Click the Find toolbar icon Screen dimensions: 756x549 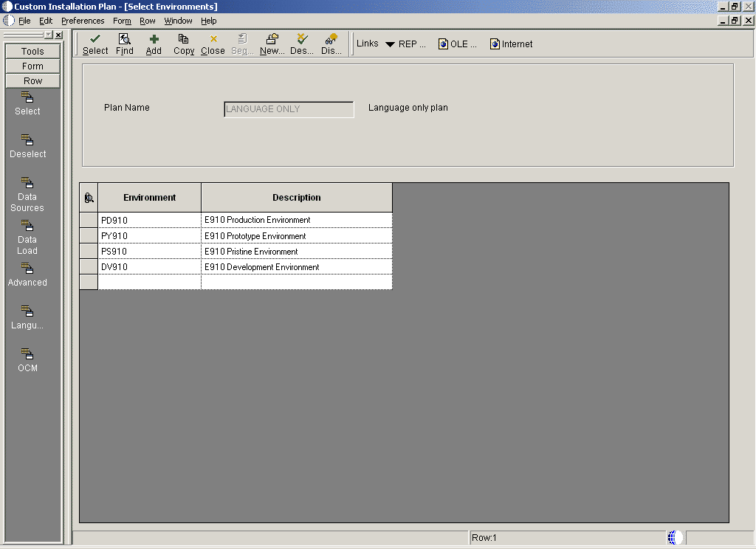125,39
